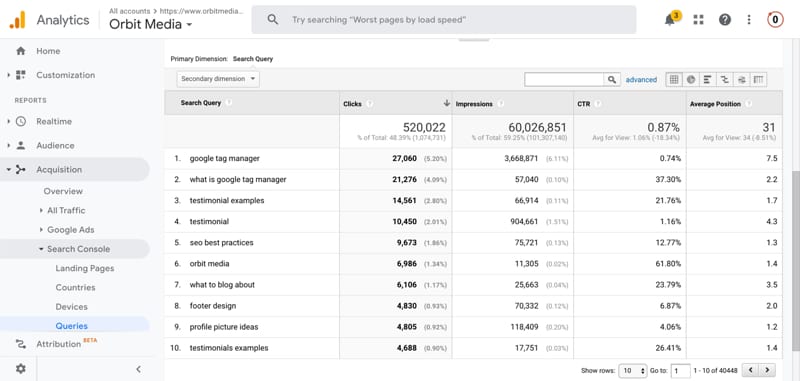
Task: Open the notifications bell icon
Action: tap(670, 20)
